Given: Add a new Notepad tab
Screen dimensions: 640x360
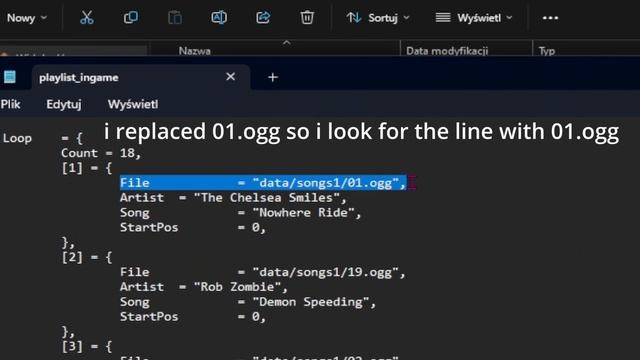Looking at the screenshot, I should [273, 77].
